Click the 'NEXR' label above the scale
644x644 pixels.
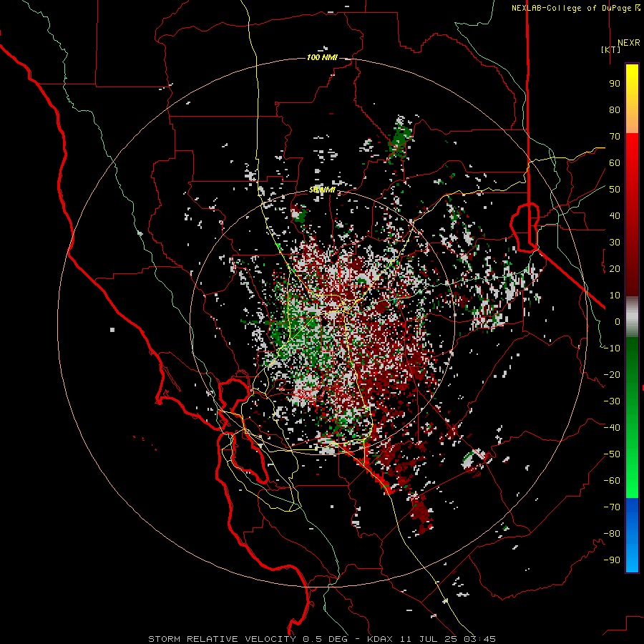(x=629, y=43)
